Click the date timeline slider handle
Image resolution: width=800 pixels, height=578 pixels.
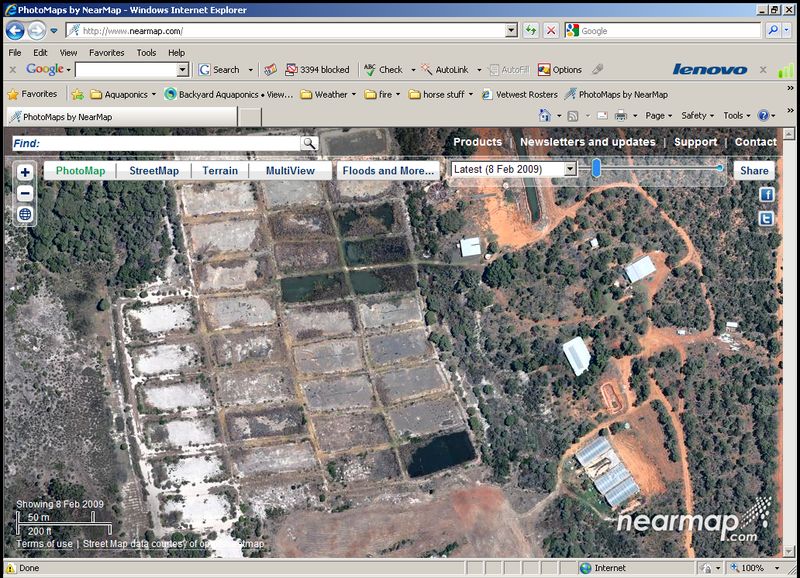596,169
